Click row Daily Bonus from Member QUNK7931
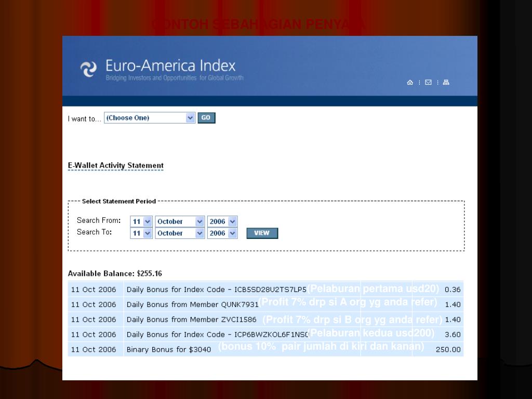The height and width of the screenshot is (399, 532). (265, 304)
